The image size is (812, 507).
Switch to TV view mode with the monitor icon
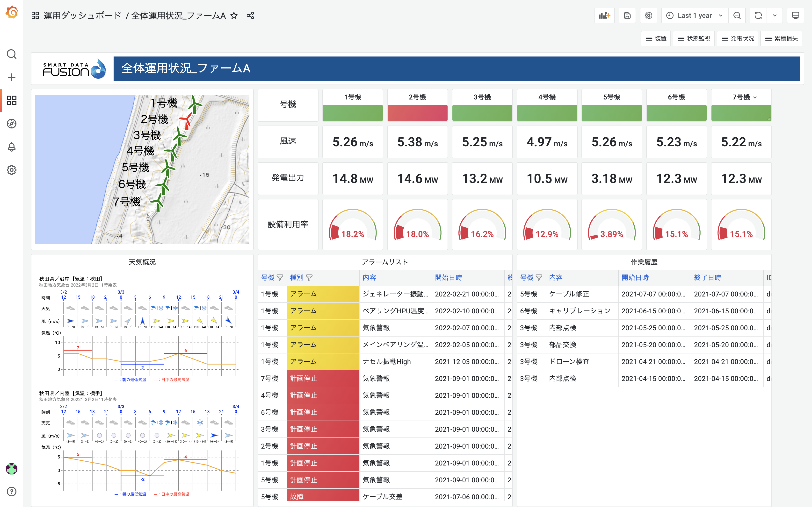click(795, 15)
